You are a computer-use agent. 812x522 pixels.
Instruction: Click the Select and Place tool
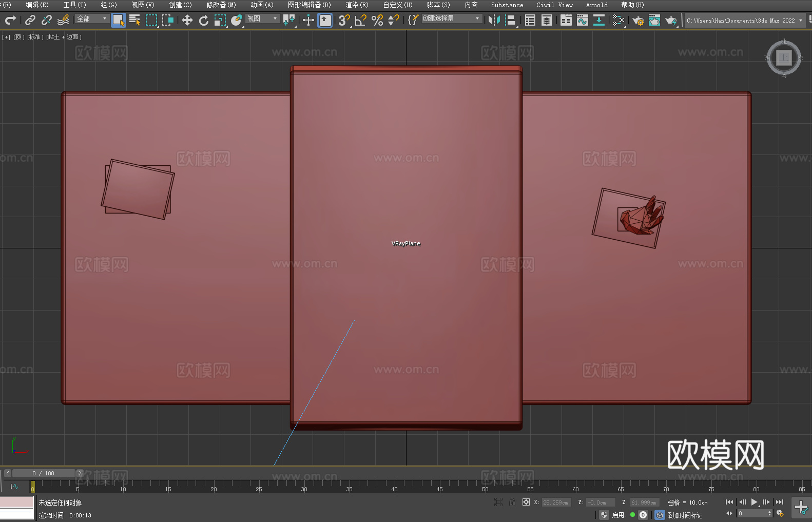(237, 20)
